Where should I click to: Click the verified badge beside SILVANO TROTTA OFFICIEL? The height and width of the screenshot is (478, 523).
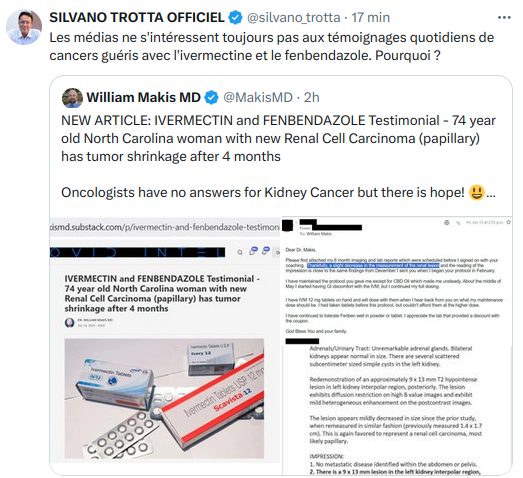coord(235,17)
